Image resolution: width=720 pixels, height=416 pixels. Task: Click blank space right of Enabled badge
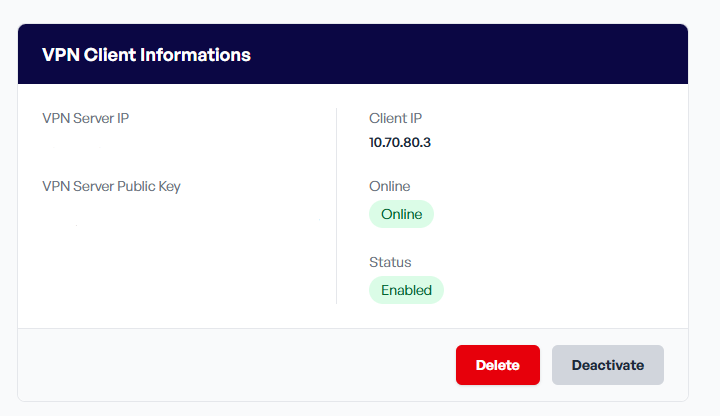coord(560,290)
